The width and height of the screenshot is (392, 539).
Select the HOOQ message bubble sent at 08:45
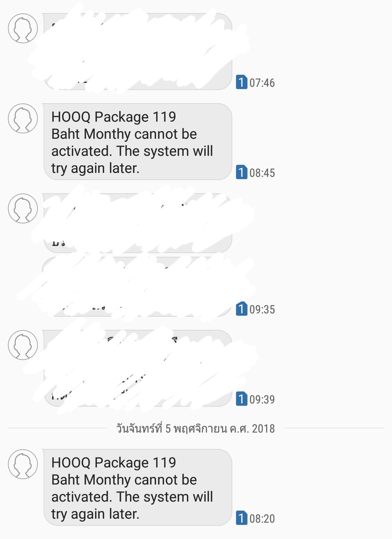138,142
